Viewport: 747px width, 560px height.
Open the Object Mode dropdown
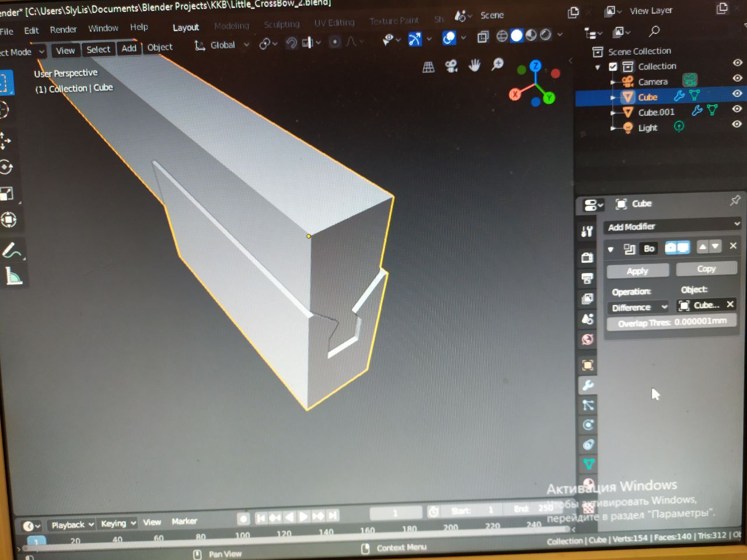click(22, 52)
